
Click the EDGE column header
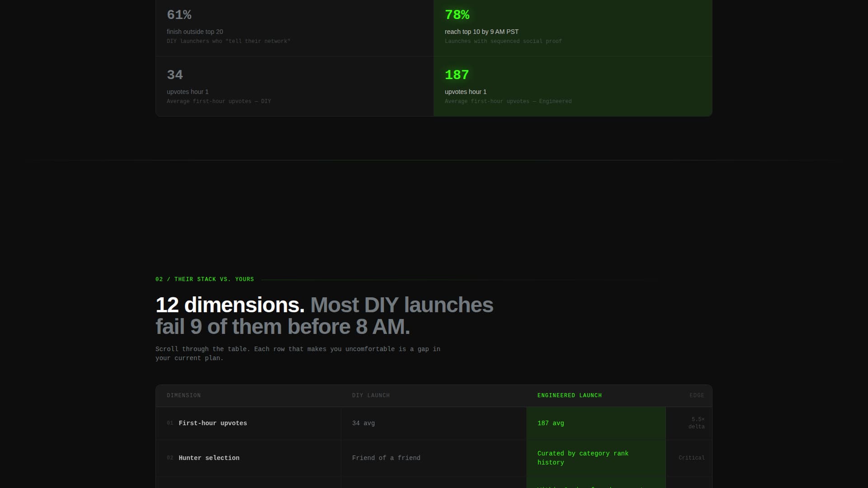click(697, 395)
